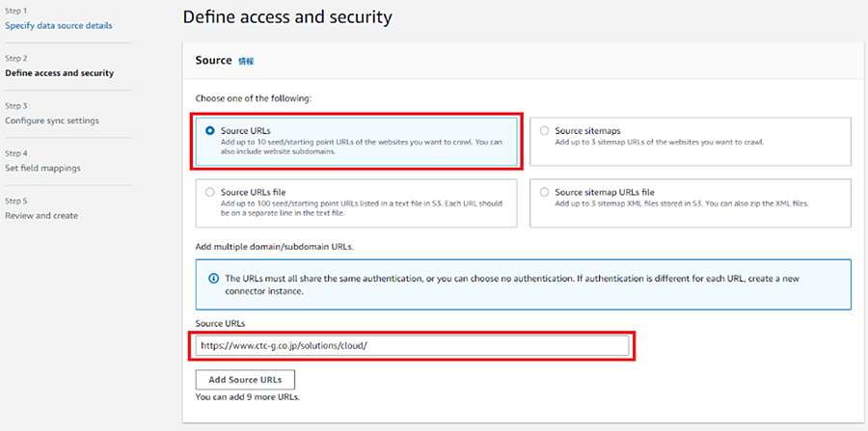Screen dimensions: 868x431
Task: Focus the Source URLs text input field
Action: click(x=413, y=346)
